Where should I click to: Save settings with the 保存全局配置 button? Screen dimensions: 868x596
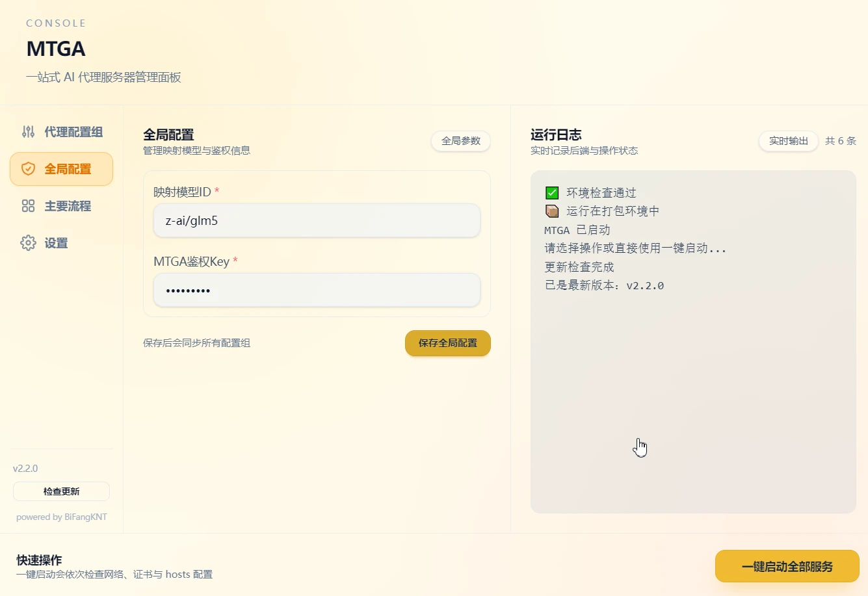click(x=447, y=343)
